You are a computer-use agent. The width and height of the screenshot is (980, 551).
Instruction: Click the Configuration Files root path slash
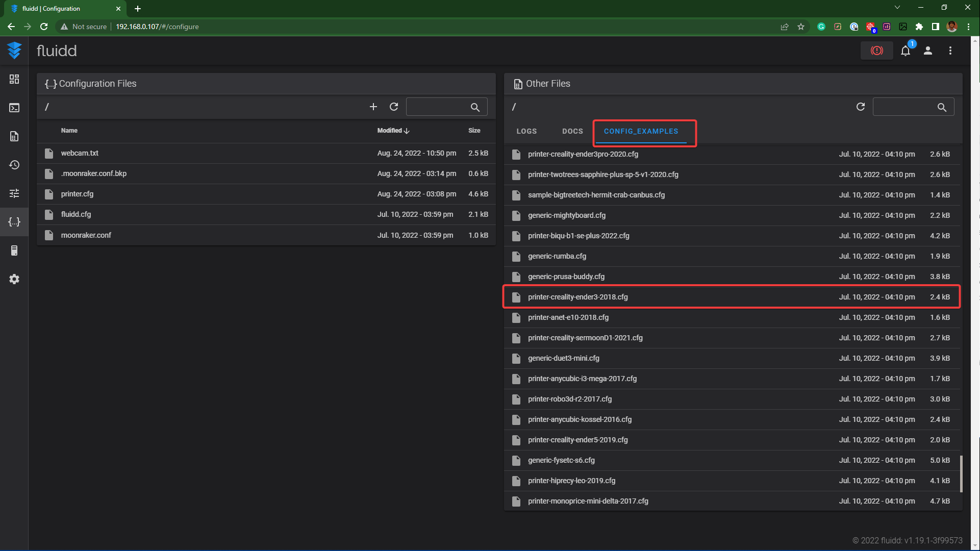coord(47,107)
